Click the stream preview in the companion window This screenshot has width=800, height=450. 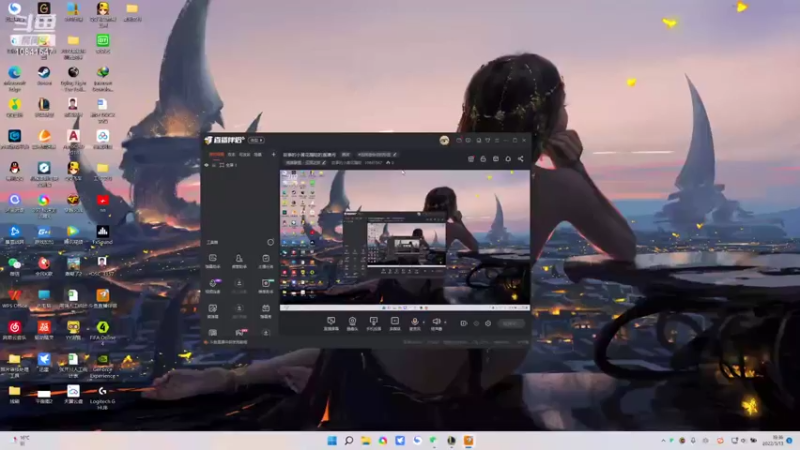(405, 240)
